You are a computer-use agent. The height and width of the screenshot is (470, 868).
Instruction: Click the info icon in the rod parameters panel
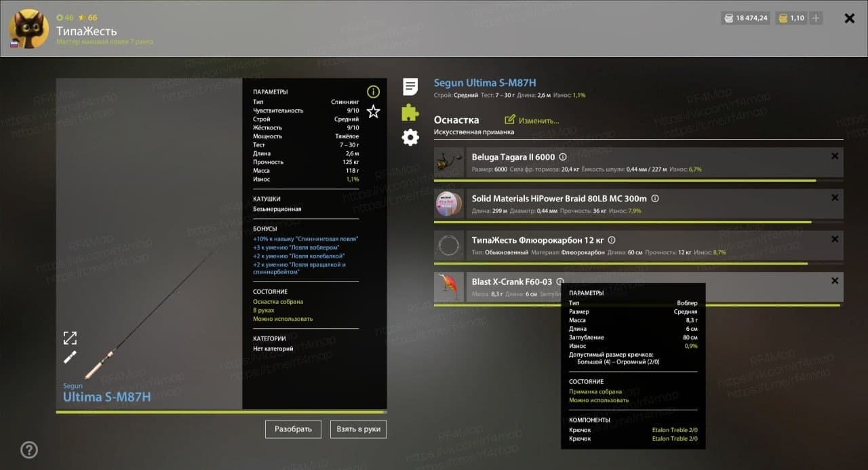coord(373,92)
